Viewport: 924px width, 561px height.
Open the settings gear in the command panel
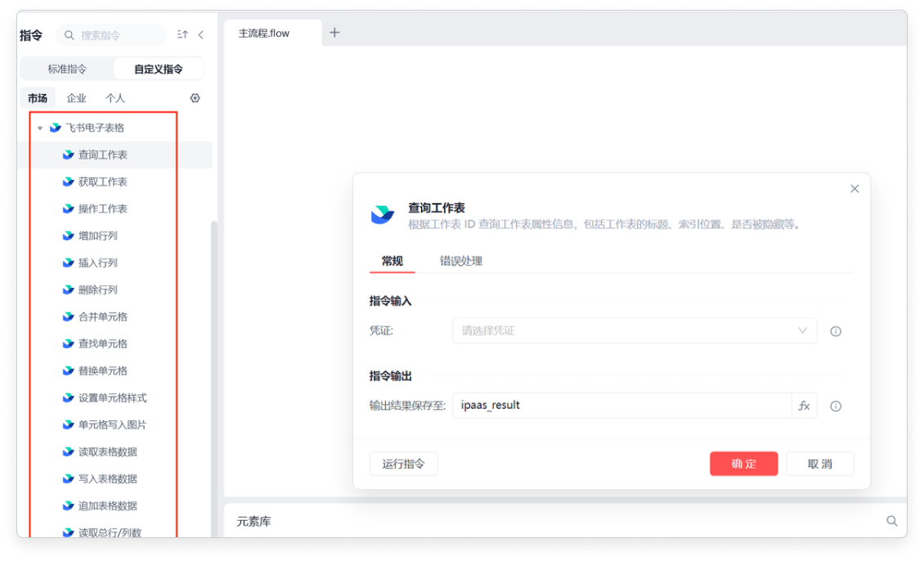pyautogui.click(x=195, y=98)
